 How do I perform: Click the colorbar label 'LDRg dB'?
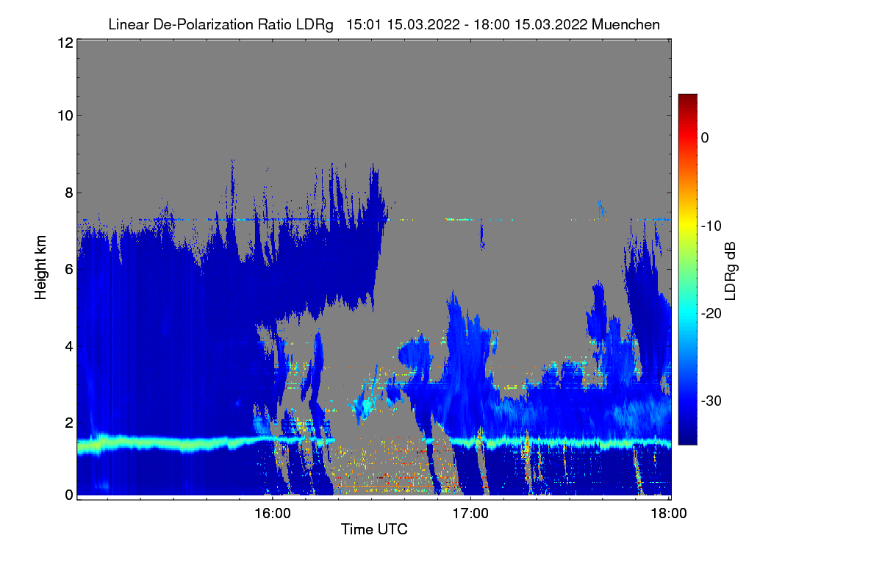pos(731,270)
